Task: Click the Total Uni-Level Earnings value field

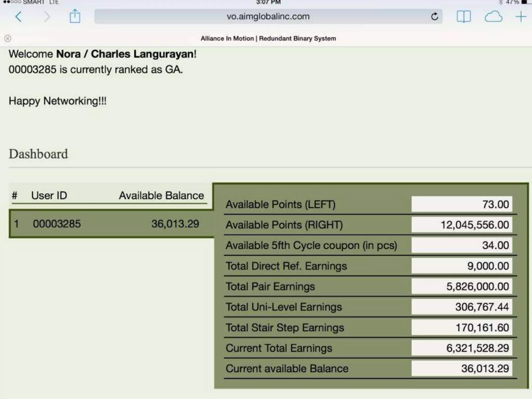Action: tap(462, 307)
